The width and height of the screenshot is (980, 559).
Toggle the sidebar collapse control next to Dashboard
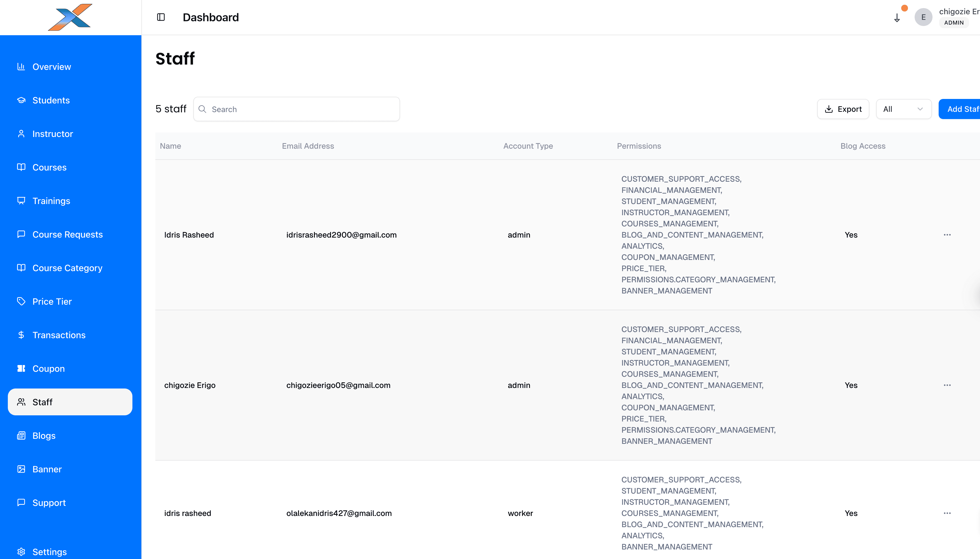161,17
